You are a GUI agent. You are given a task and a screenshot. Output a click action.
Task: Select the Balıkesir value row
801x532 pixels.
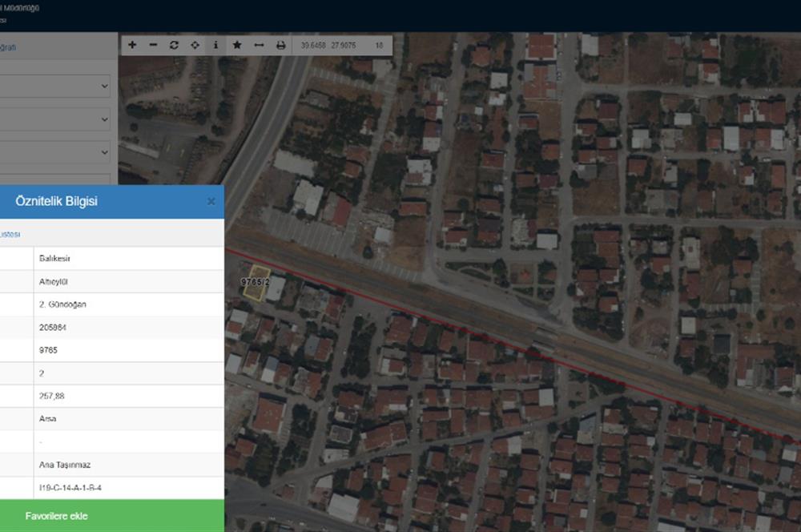pyautogui.click(x=128, y=259)
